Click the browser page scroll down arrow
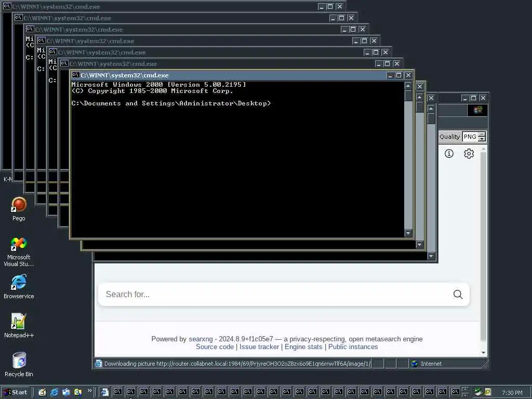Image resolution: width=532 pixels, height=399 pixels. pyautogui.click(x=484, y=353)
